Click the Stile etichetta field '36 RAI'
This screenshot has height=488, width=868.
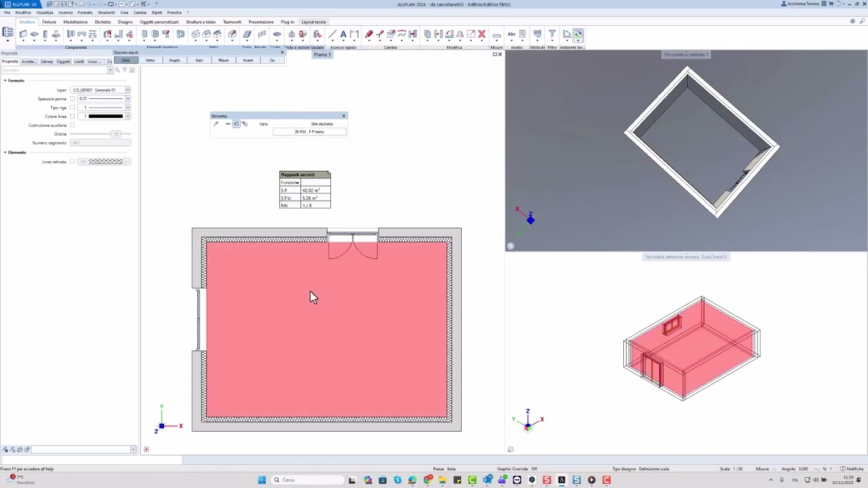[x=309, y=131]
